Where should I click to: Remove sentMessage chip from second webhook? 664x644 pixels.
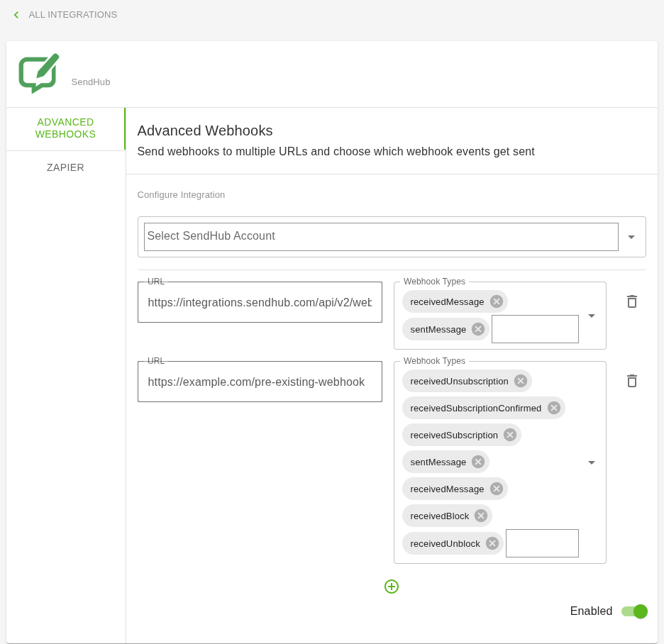point(478,462)
